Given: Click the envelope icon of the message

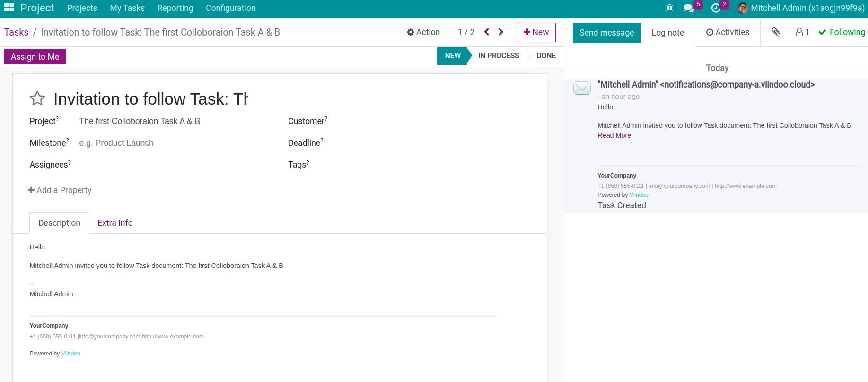Looking at the screenshot, I should [x=582, y=88].
